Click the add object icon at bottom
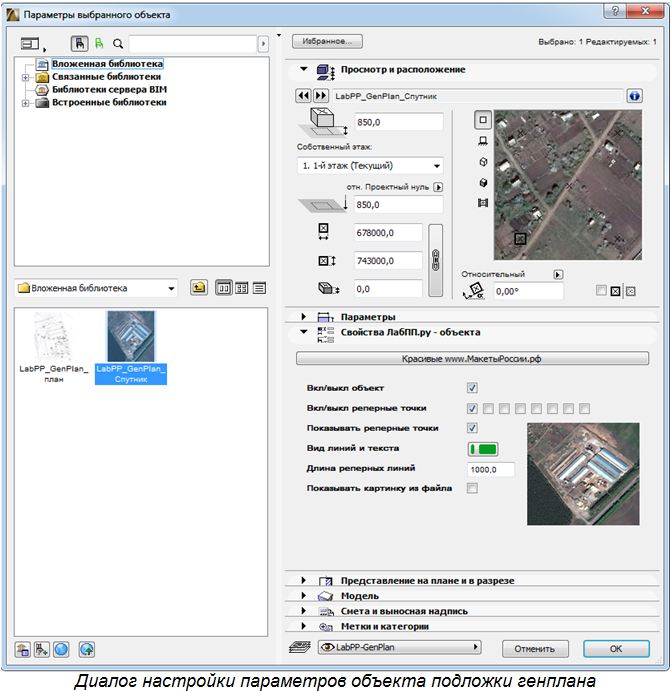Viewport: 672px width, 691px height. point(42,649)
